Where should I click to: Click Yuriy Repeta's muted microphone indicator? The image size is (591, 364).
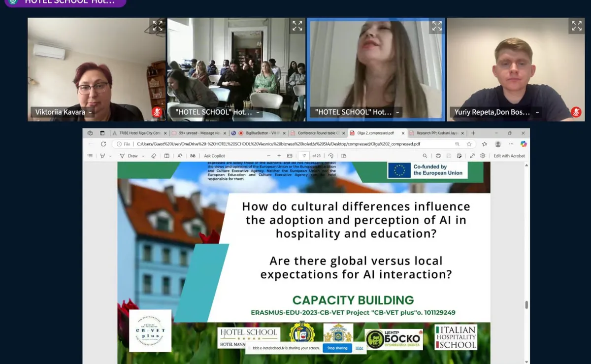tap(576, 112)
